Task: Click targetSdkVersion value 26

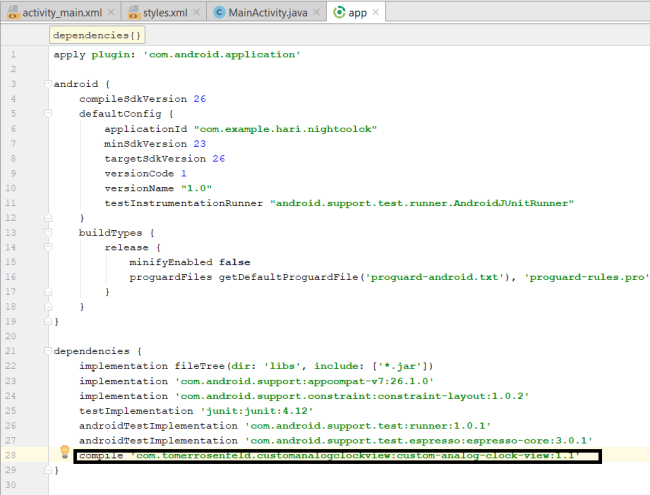Action: (x=219, y=158)
